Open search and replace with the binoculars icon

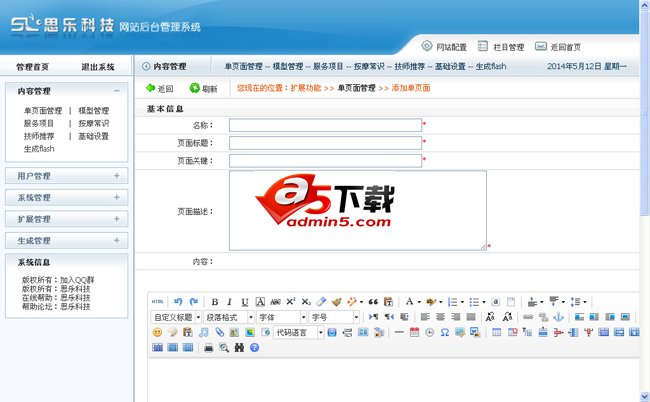point(239,348)
